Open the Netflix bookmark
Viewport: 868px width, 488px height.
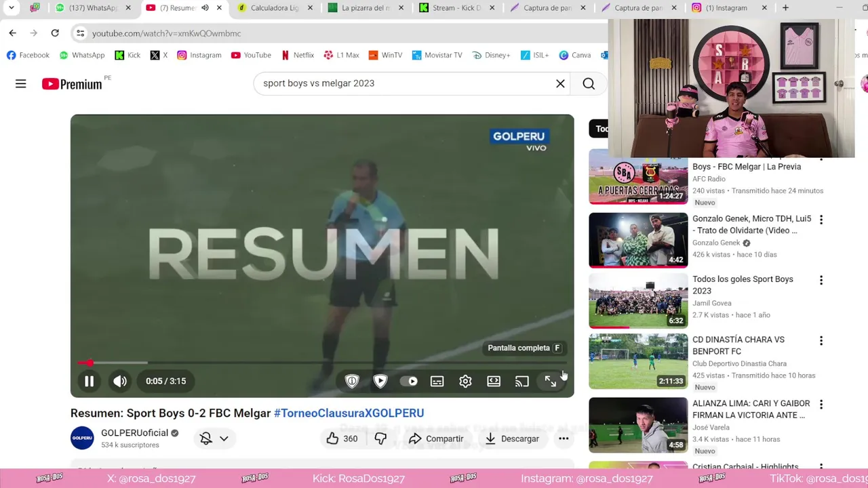point(297,55)
